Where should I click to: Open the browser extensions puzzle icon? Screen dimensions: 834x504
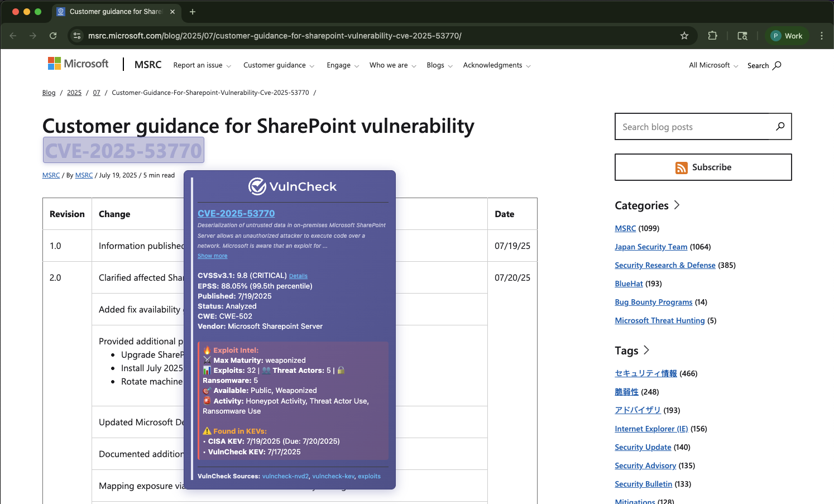712,36
